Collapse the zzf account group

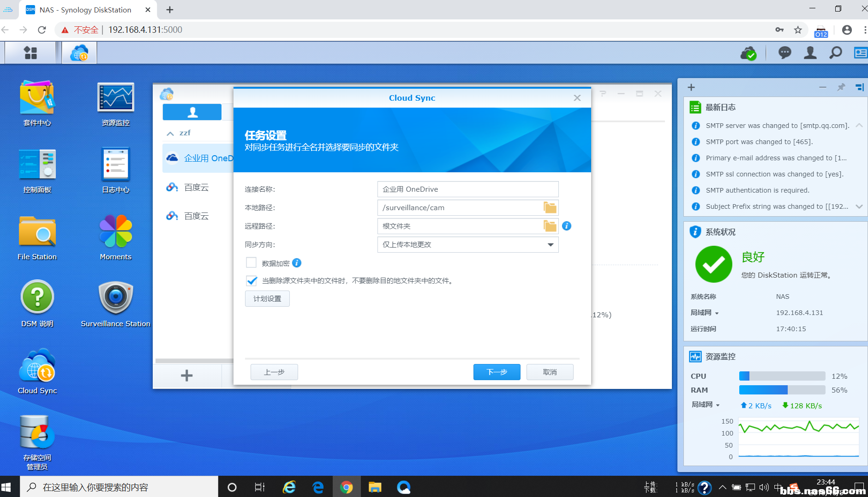pyautogui.click(x=170, y=133)
